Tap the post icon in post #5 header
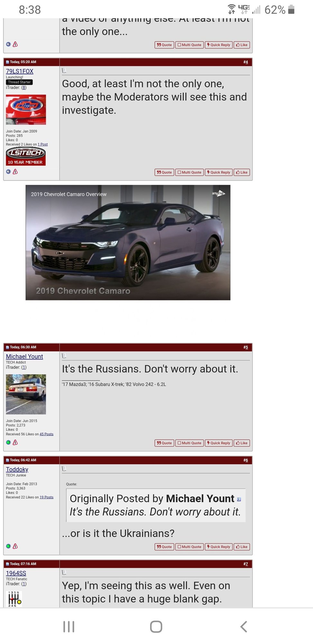The image size is (313, 644). coord(64,355)
